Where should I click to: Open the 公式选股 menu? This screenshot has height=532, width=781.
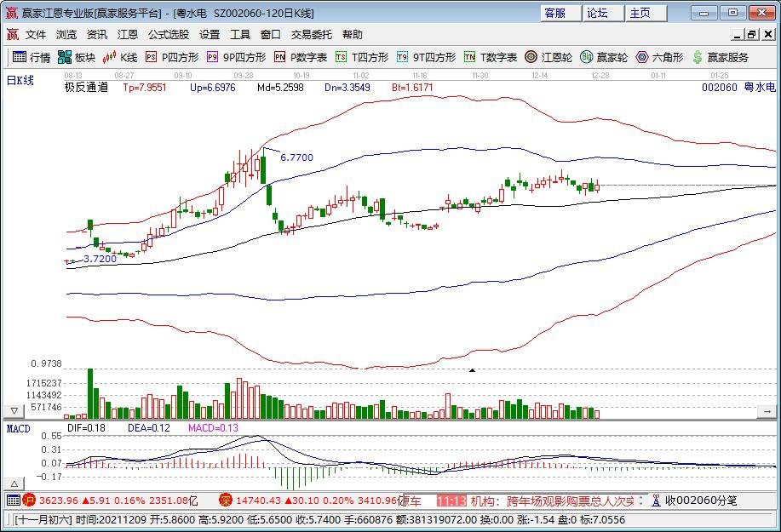click(x=169, y=34)
